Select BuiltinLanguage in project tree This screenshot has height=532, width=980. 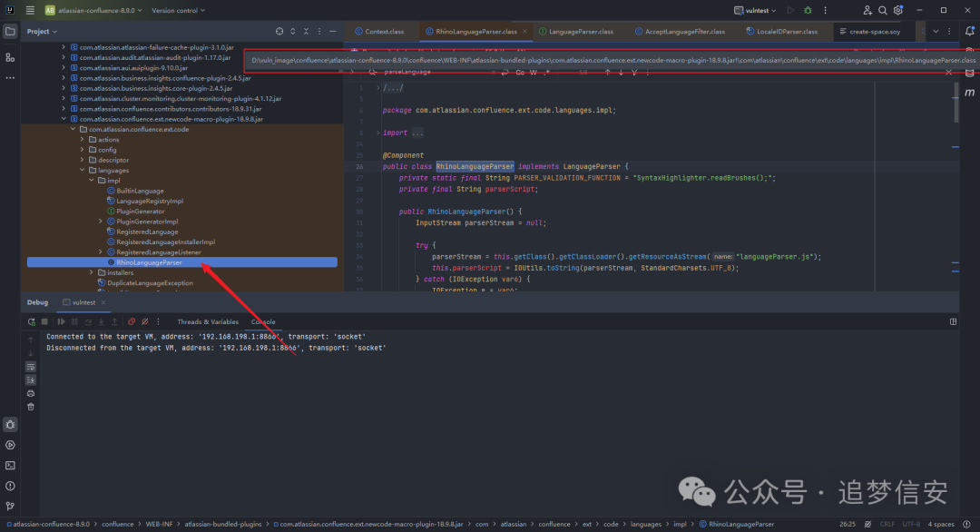140,191
